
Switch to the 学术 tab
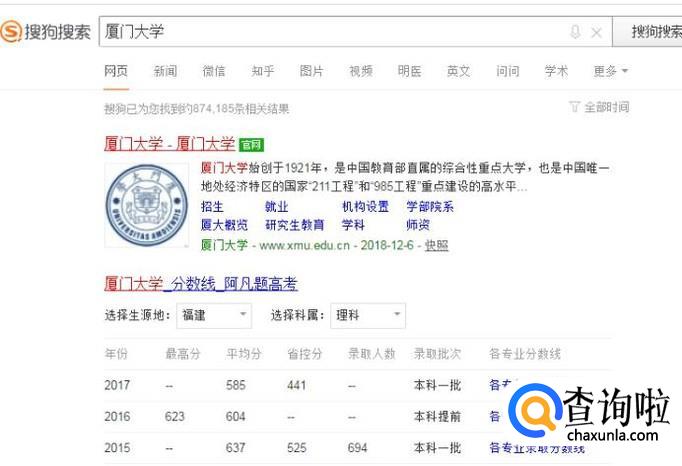[x=556, y=71]
